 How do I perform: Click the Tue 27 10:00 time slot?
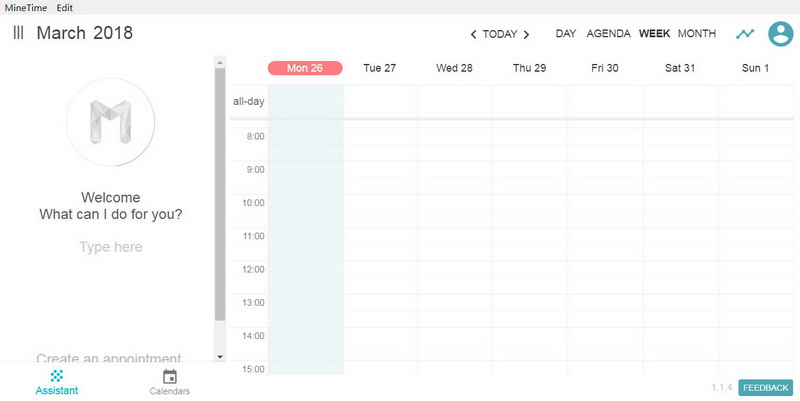point(380,211)
